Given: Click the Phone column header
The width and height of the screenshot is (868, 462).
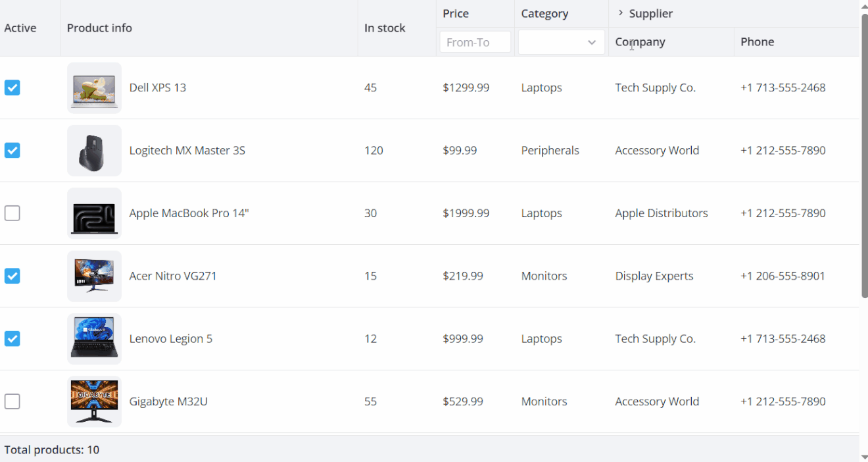Looking at the screenshot, I should click(757, 42).
